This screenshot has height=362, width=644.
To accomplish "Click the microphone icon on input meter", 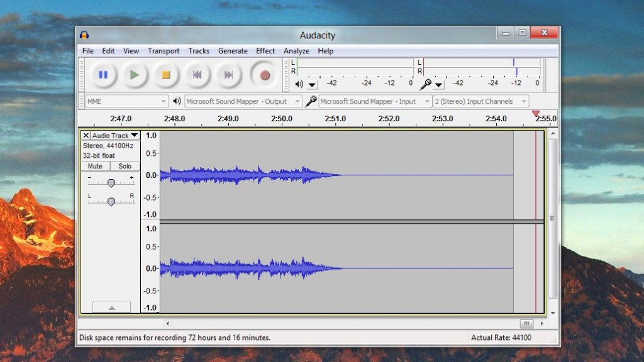I will coord(426,84).
